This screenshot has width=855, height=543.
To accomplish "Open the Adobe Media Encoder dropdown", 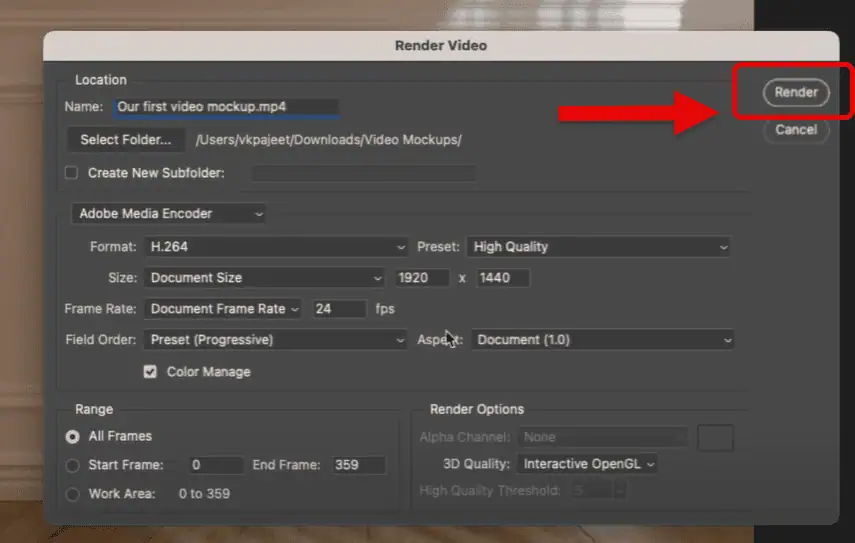I will point(170,213).
